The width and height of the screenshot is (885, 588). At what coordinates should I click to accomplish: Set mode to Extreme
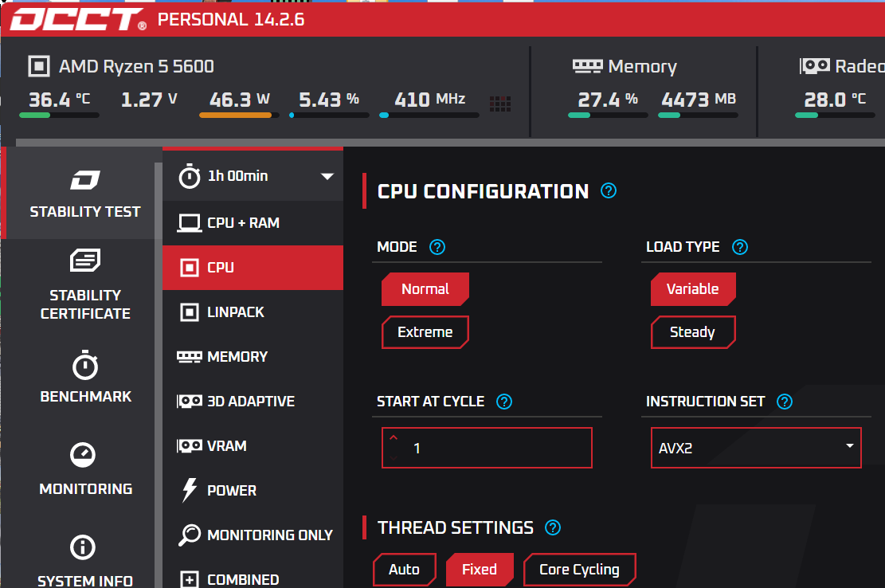coord(425,331)
